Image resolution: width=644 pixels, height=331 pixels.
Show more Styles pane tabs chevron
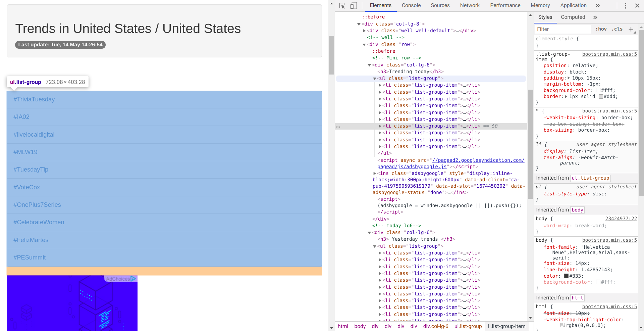(595, 17)
